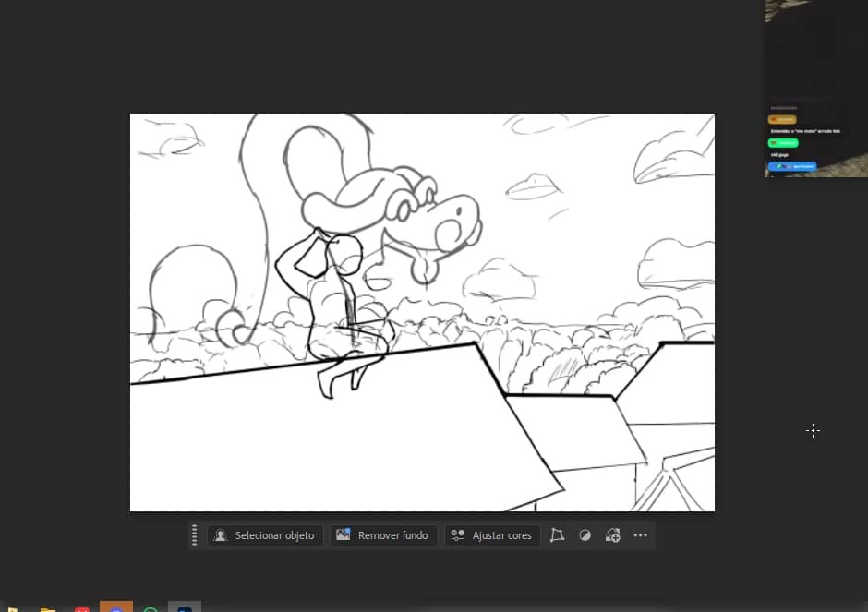The image size is (868, 612).
Task: Click the Selecionar objeto button
Action: (265, 535)
